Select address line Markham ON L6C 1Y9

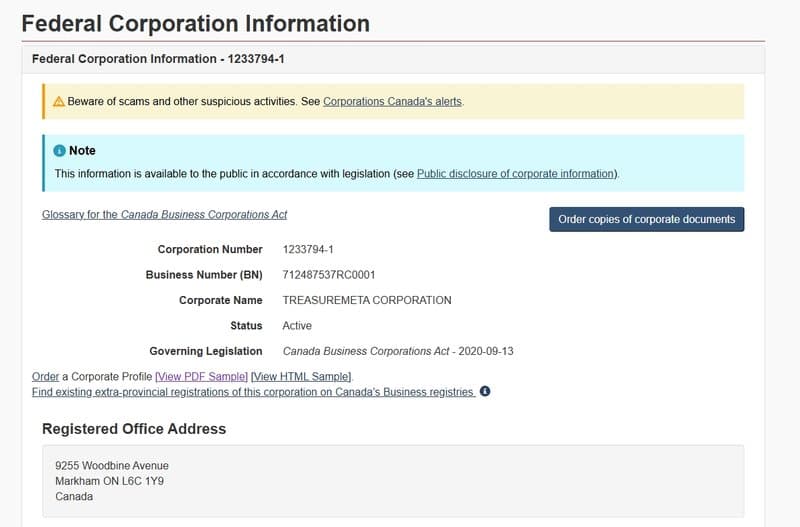coord(110,481)
